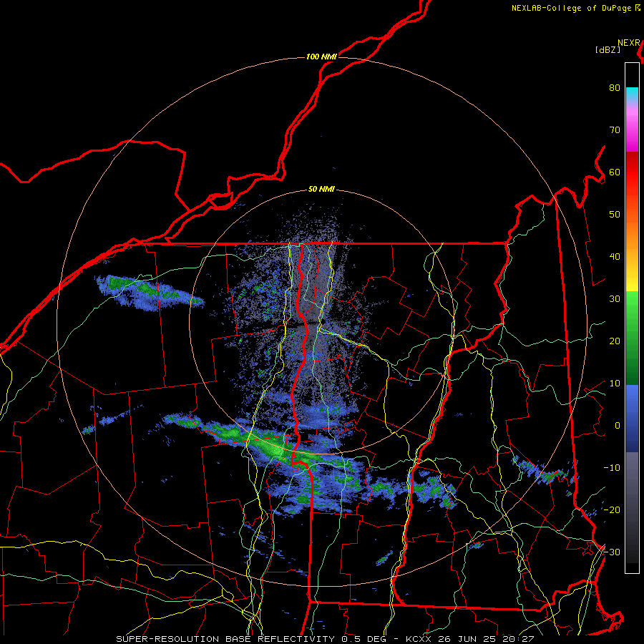Click the 'KCXX 26 JUN 25 20:27' timestamp

click(470, 639)
